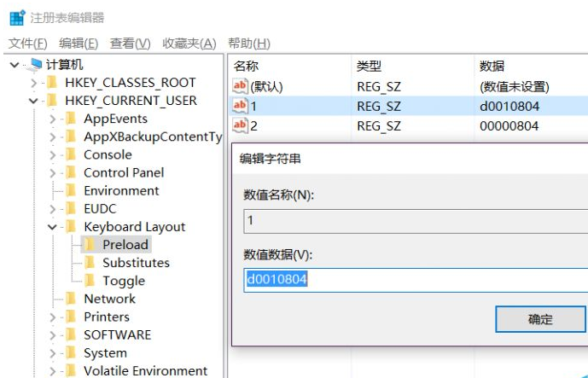Select the Preload folder icon

click(x=90, y=245)
